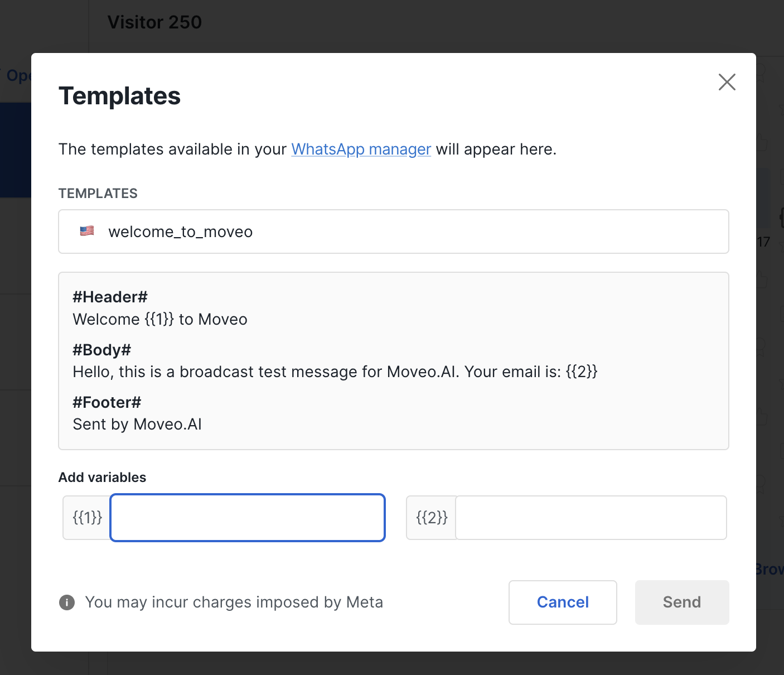Focus the {{1}} variable input field

tap(248, 518)
